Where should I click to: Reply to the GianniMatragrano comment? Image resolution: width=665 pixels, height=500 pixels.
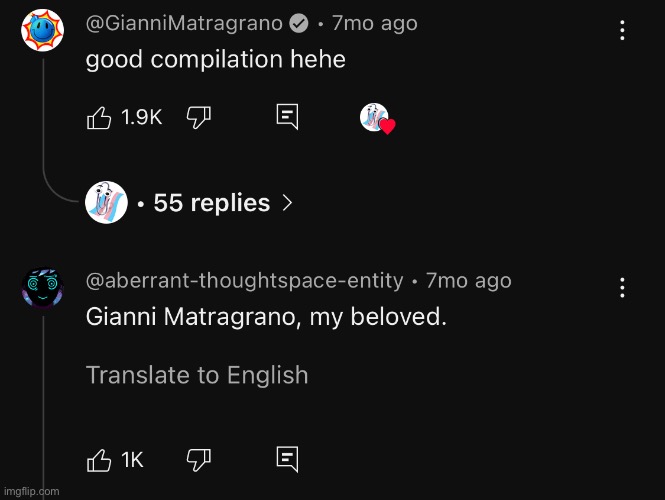click(x=287, y=118)
